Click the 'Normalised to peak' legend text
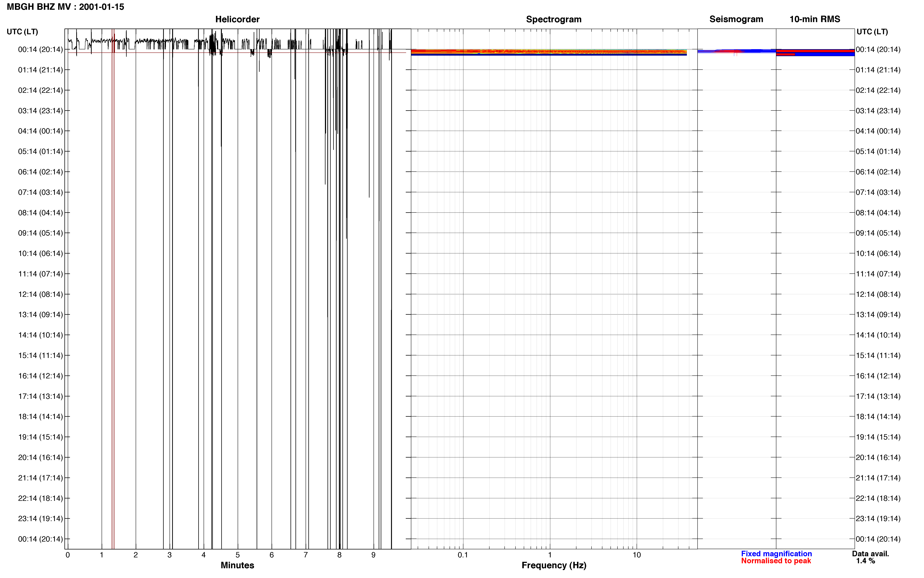 pyautogui.click(x=776, y=561)
